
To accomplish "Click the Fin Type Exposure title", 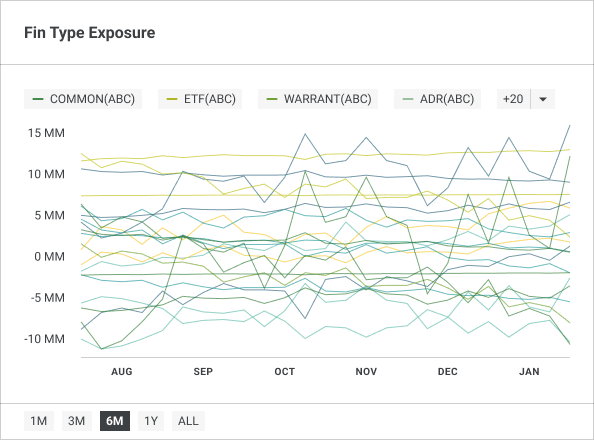I will [90, 33].
